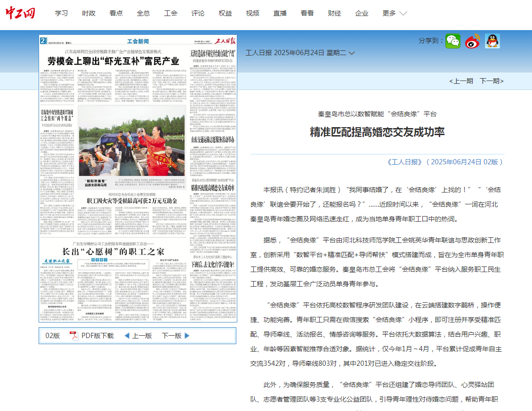This screenshot has height=411, width=532.
Task: Open the 长出心愿树的职工之家 article on page
Action: click(x=113, y=250)
